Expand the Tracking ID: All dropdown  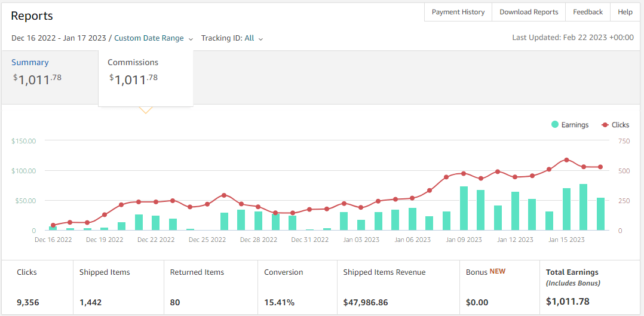(232, 38)
